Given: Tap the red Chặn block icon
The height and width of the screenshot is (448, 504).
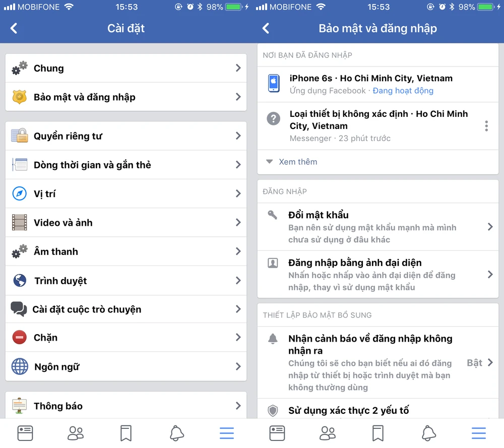Looking at the screenshot, I should [x=19, y=338].
